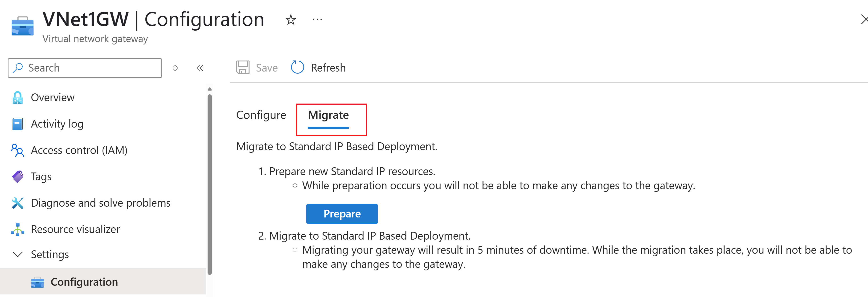Click the Diagnose and solve problems wrench icon
Image resolution: width=868 pixels, height=297 pixels.
click(17, 203)
